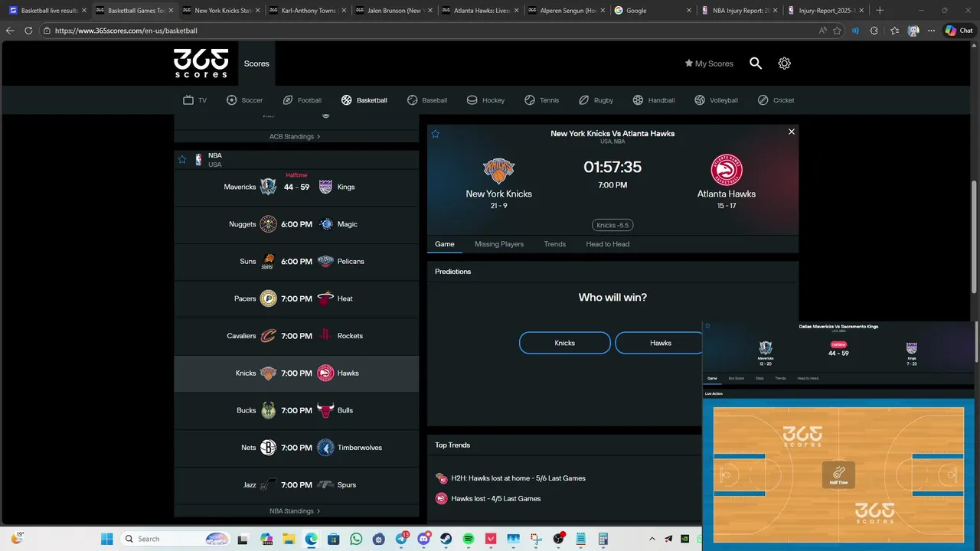This screenshot has width=980, height=551.
Task: Open the Jazz vs Spurs game row
Action: tap(296, 484)
